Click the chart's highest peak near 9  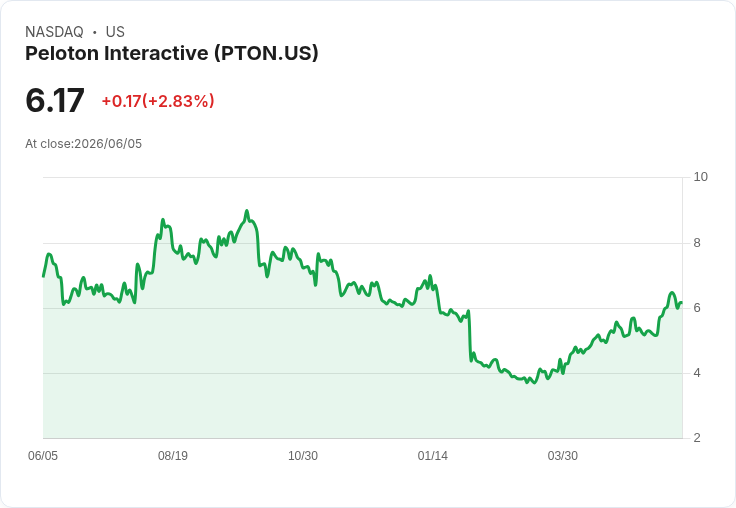[x=247, y=211]
